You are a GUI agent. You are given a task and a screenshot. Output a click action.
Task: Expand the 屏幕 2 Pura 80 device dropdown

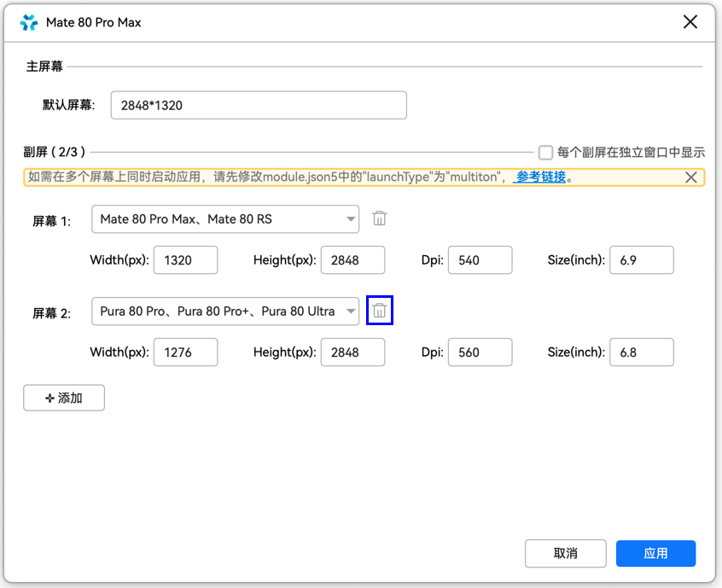(x=225, y=311)
